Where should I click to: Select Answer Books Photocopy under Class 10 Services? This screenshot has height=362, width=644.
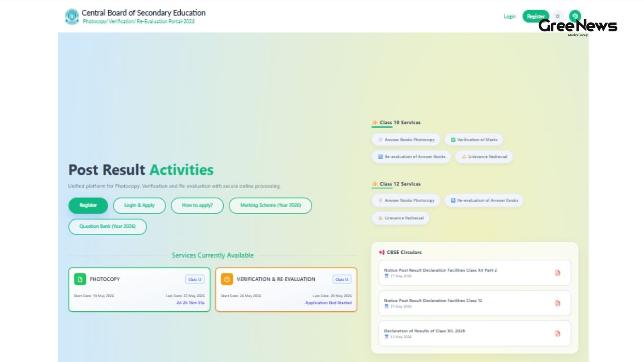[x=406, y=140]
